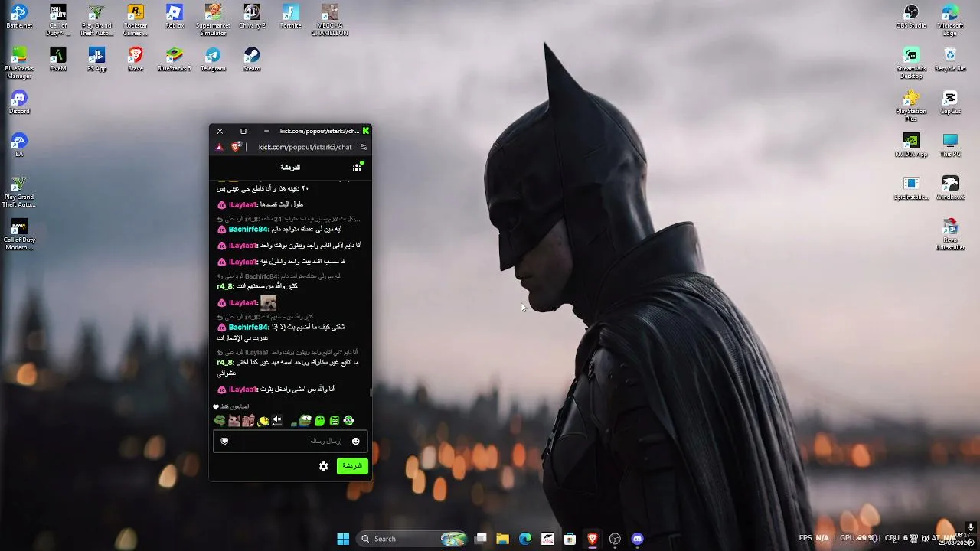Click the chat header title text
This screenshot has height=551, width=980.
290,167
